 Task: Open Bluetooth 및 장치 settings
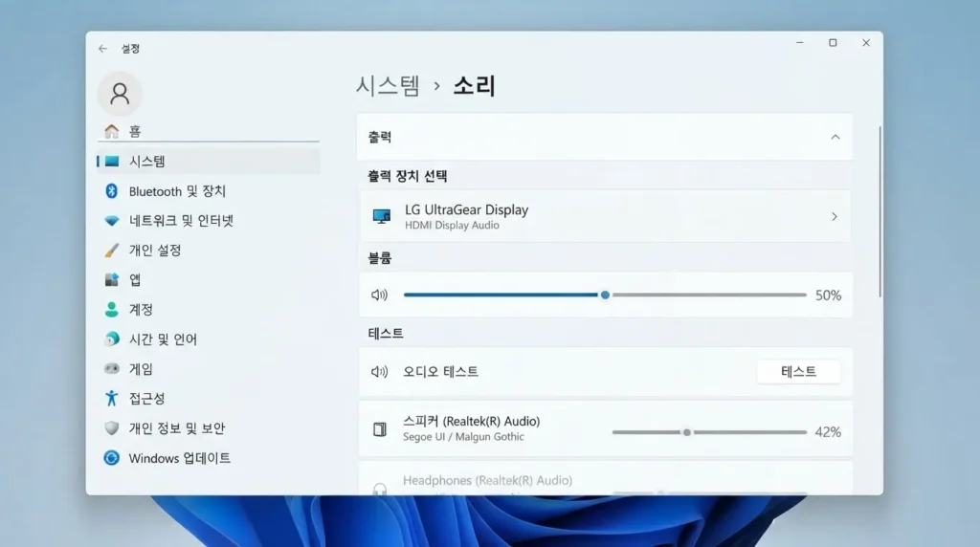[209, 191]
